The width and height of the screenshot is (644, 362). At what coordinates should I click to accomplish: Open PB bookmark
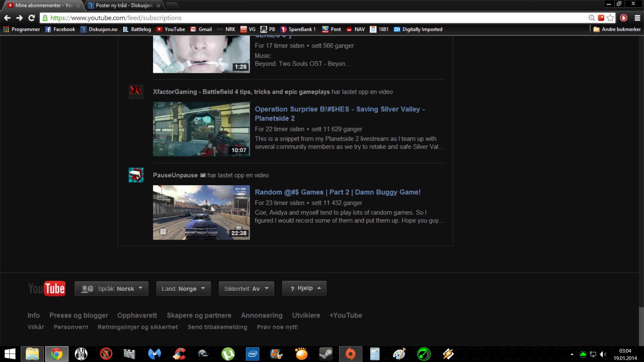(x=268, y=29)
